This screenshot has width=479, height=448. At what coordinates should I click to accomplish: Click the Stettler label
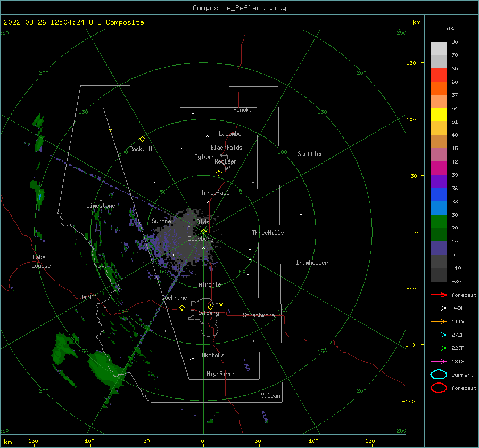click(310, 154)
